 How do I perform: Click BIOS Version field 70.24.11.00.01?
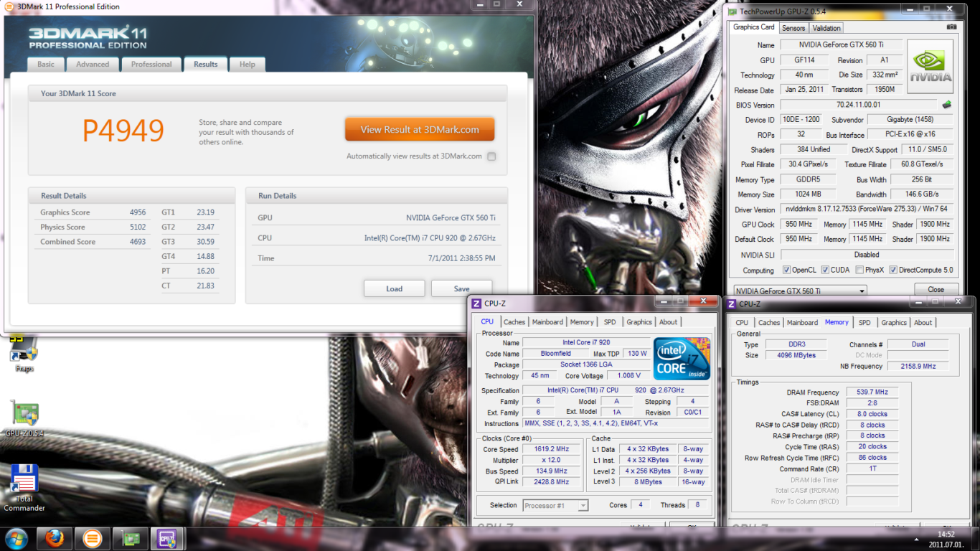click(857, 105)
